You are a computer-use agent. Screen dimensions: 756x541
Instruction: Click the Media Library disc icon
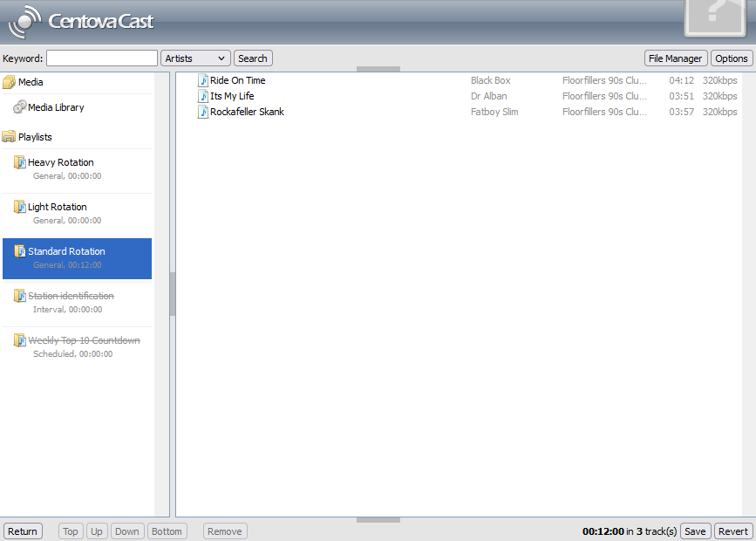(x=20, y=106)
